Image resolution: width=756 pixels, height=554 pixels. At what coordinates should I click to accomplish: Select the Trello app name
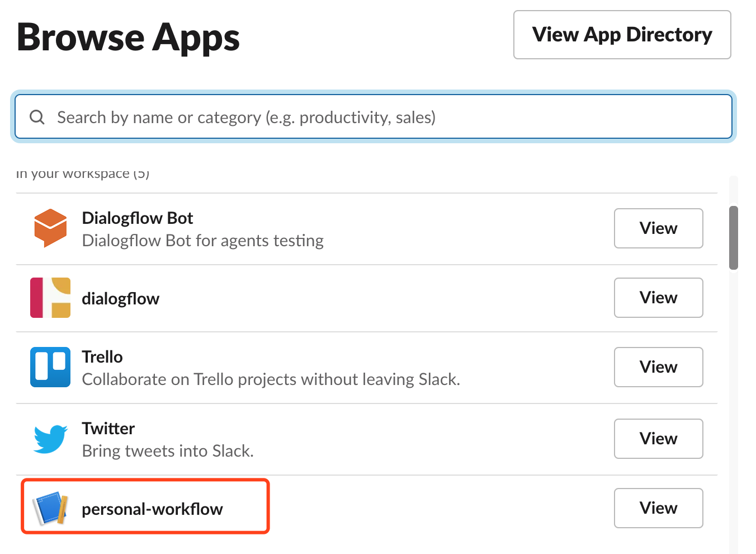[x=102, y=357]
